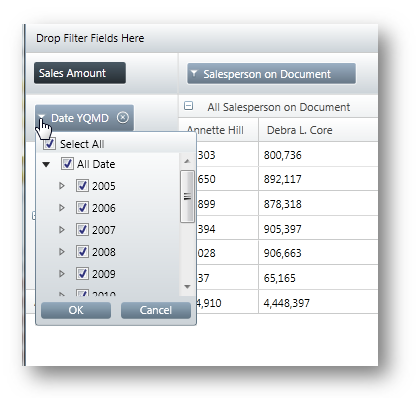The width and height of the screenshot is (416, 398).
Task: Expand the 2005 year node
Action: pyautogui.click(x=62, y=186)
